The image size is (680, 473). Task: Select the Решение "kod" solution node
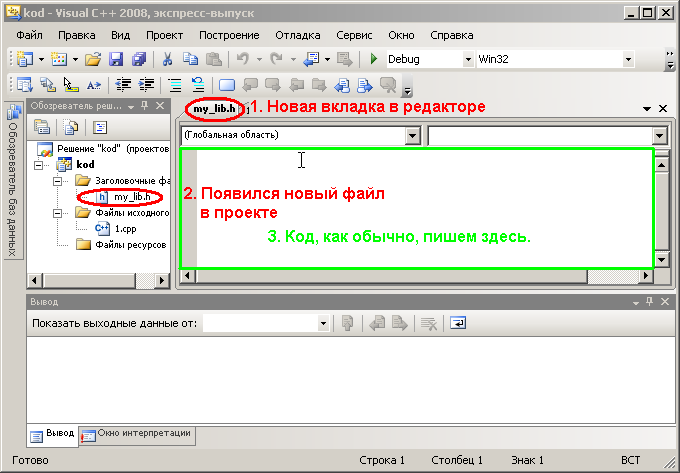click(x=103, y=149)
